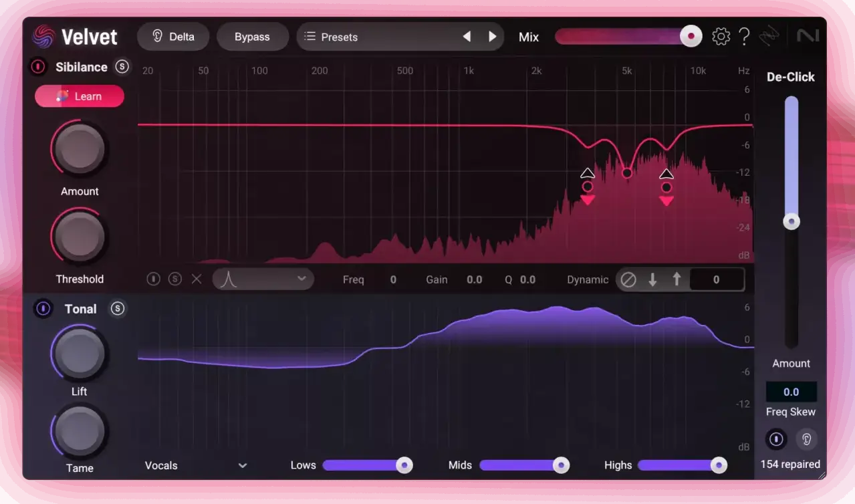Screen dimensions: 855x504
Task: Click the De-Click Amount slider handle
Action: point(791,221)
